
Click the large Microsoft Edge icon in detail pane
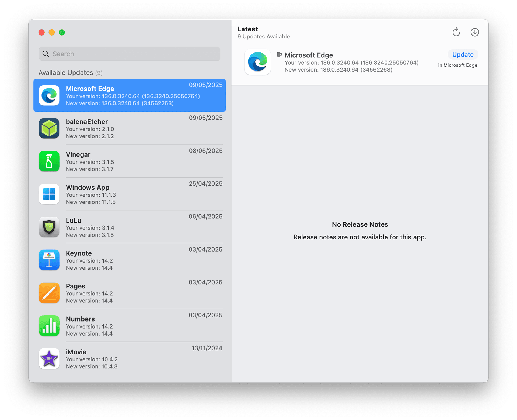[258, 62]
